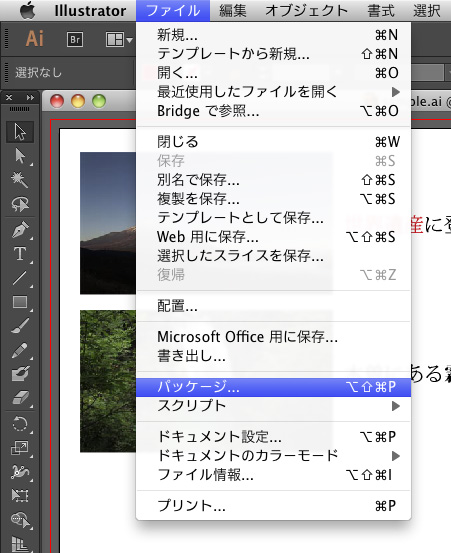Screen dimensions: 451x553
Task: Open the 編集 menu
Action: click(x=233, y=11)
